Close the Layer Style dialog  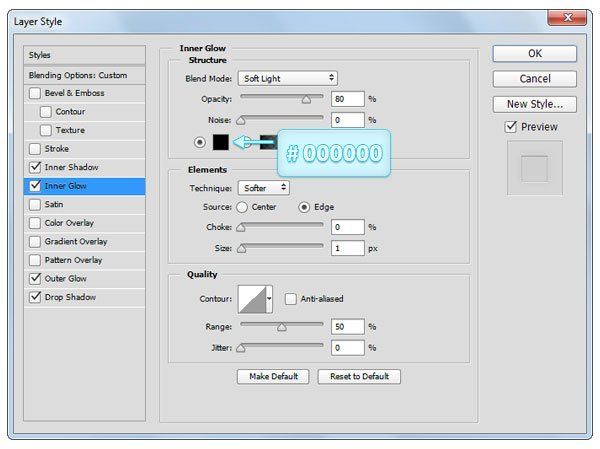click(x=568, y=17)
